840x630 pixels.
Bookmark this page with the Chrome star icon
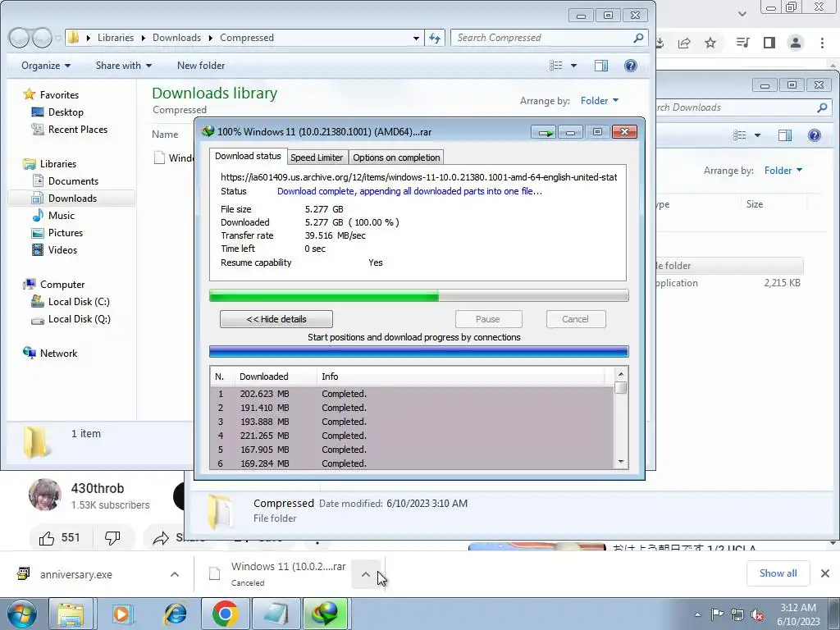pos(710,43)
